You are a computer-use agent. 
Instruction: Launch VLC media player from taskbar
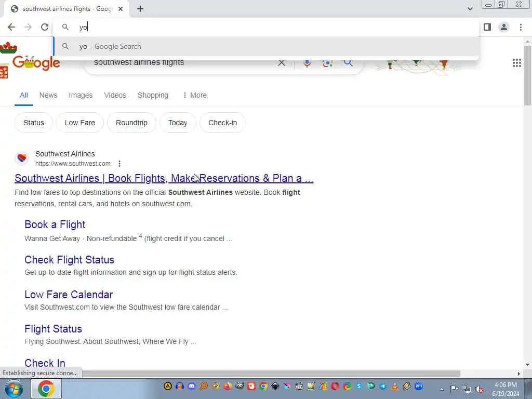pyautogui.click(x=395, y=386)
